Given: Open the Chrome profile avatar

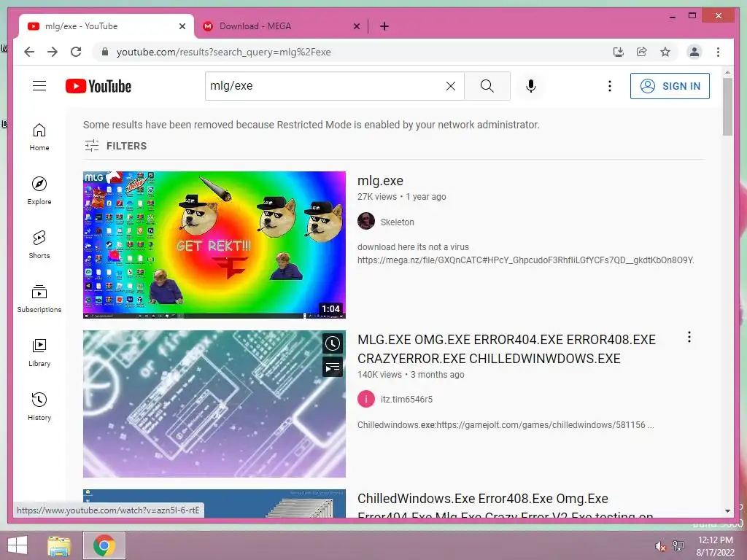Looking at the screenshot, I should (694, 52).
